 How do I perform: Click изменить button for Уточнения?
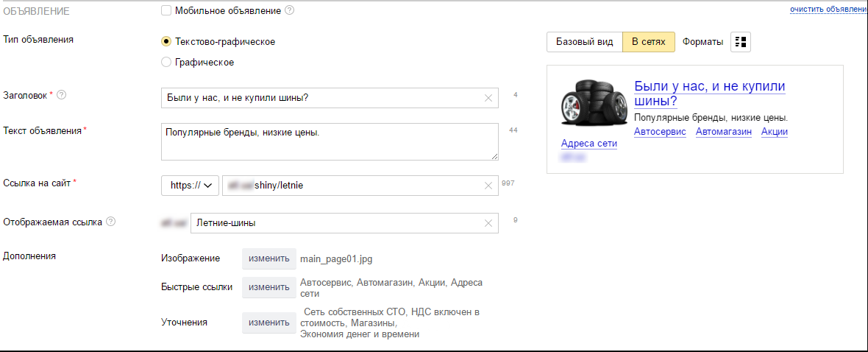(269, 323)
